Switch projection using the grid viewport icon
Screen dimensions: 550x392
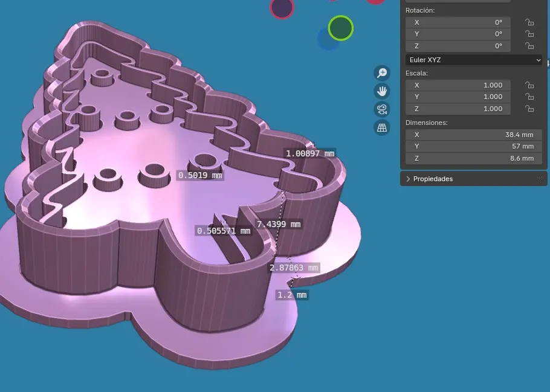click(381, 127)
